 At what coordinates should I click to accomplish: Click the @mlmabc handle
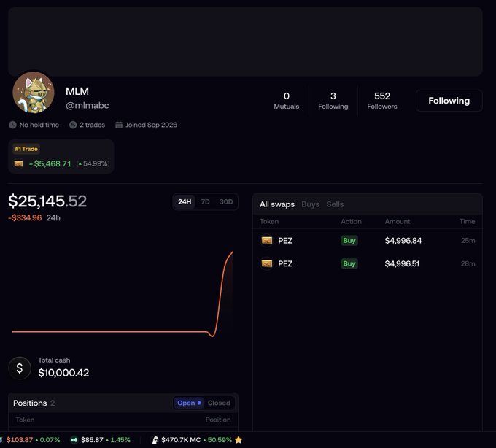88,105
